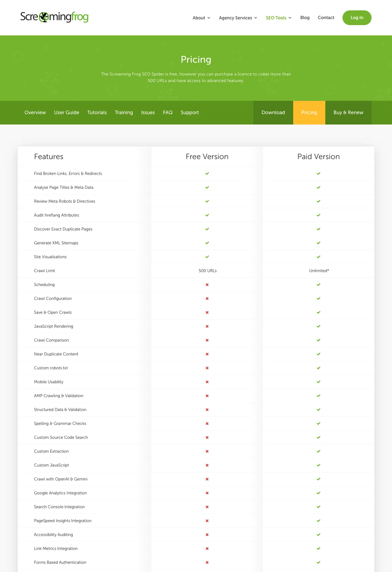
Task: Click the 'Scheduling' feature label
Action: point(44,285)
